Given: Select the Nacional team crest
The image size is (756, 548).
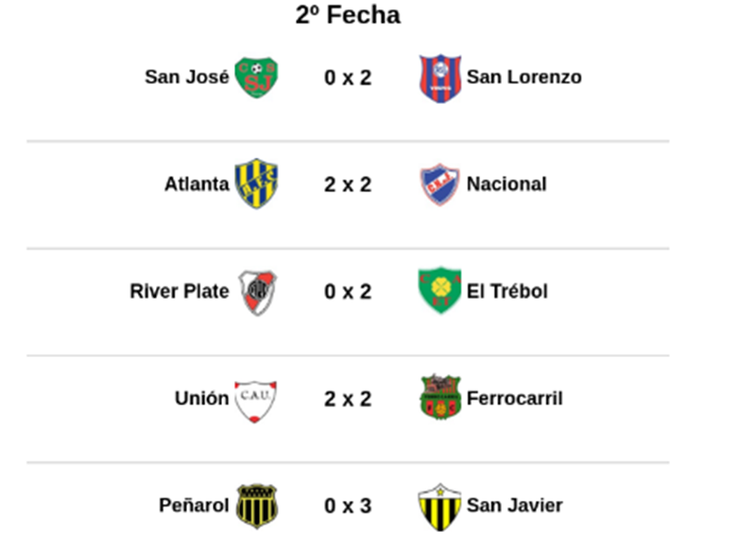Looking at the screenshot, I should tap(439, 184).
